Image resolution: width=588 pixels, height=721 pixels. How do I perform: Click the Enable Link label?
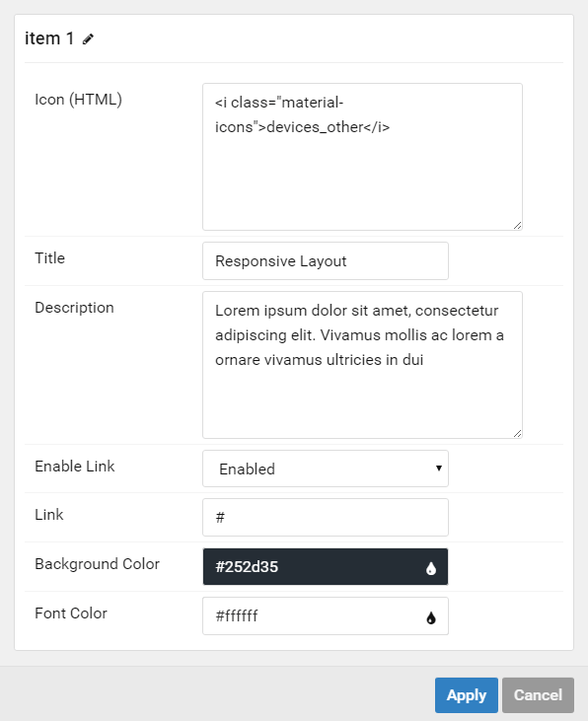[75, 467]
